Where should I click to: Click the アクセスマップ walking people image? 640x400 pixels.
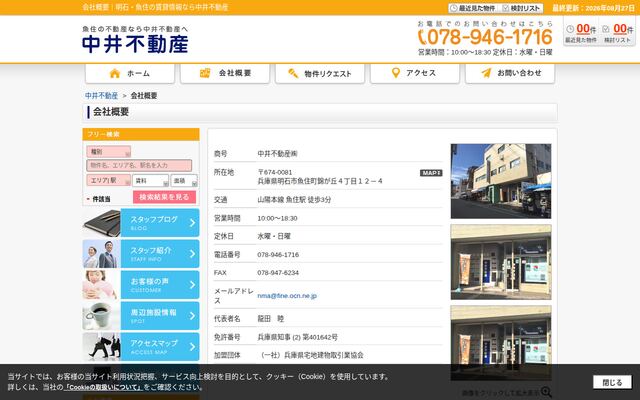click(102, 347)
